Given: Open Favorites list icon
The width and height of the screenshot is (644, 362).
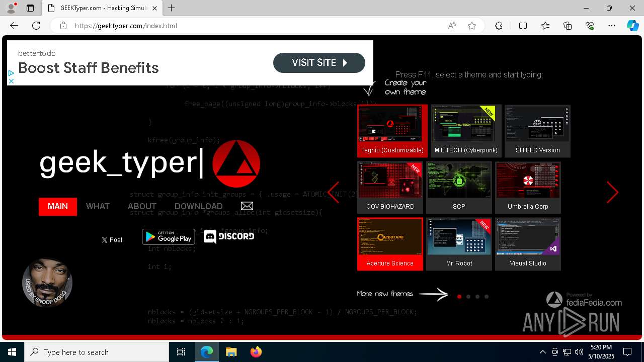Looking at the screenshot, I should point(545,26).
